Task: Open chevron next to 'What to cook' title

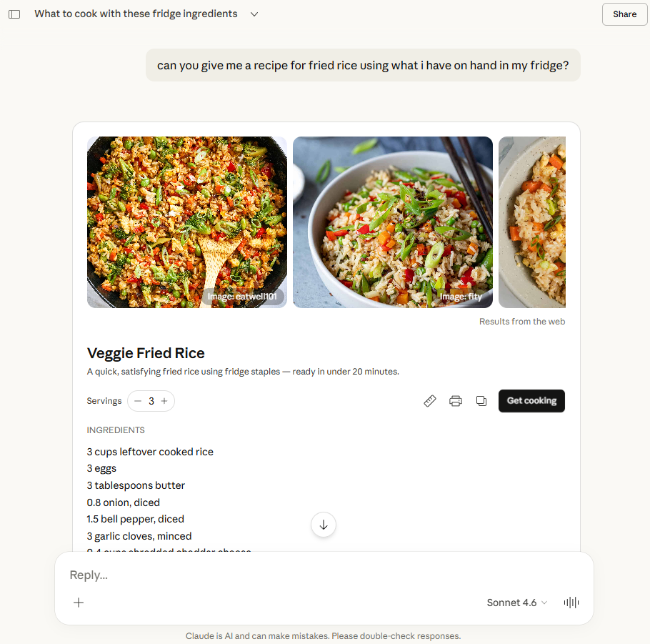Action: [254, 14]
